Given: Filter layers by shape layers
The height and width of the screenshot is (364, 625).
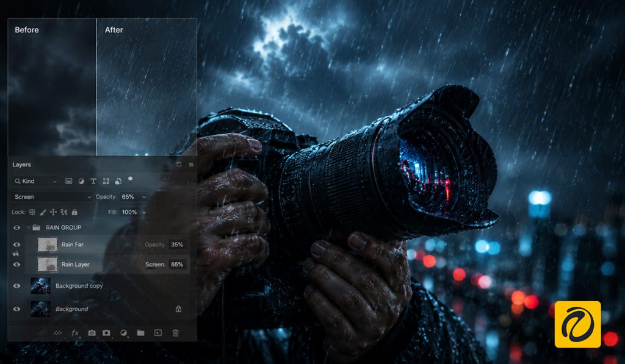Looking at the screenshot, I should [106, 181].
